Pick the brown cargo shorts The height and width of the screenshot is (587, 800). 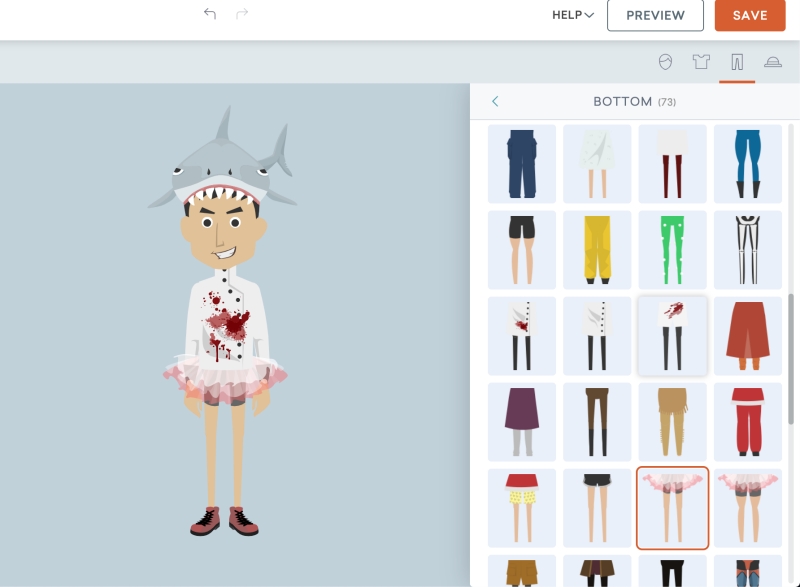click(522, 571)
